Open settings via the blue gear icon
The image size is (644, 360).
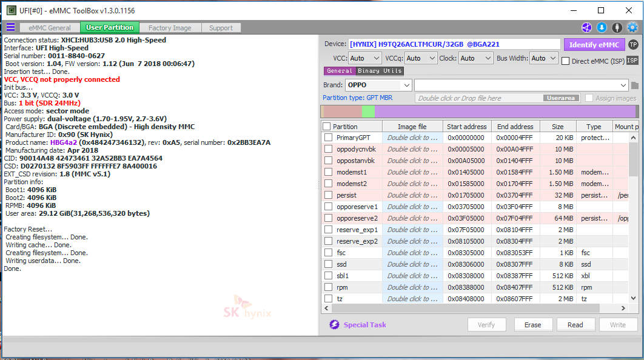[632, 27]
